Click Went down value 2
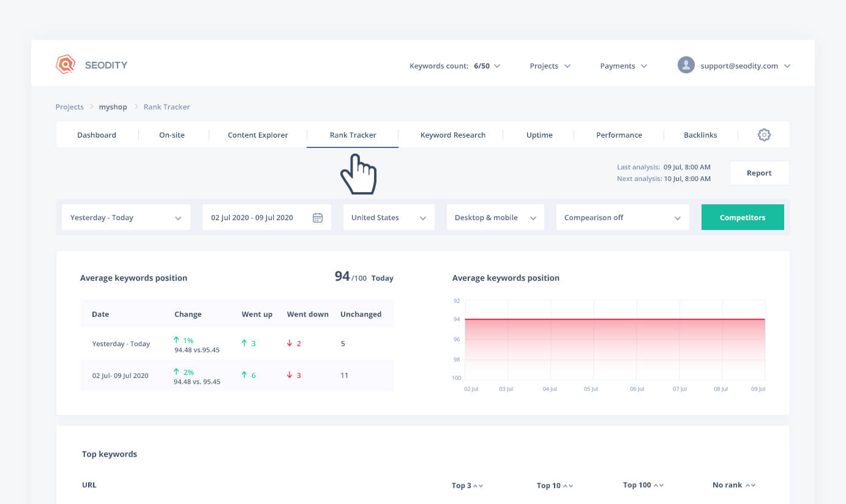846x504 pixels. click(x=299, y=344)
